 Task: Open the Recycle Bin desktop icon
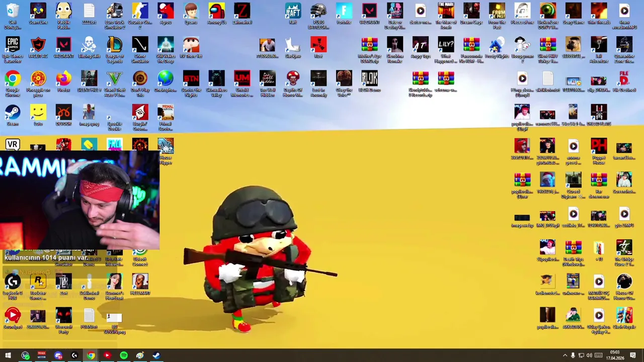pos(13,16)
